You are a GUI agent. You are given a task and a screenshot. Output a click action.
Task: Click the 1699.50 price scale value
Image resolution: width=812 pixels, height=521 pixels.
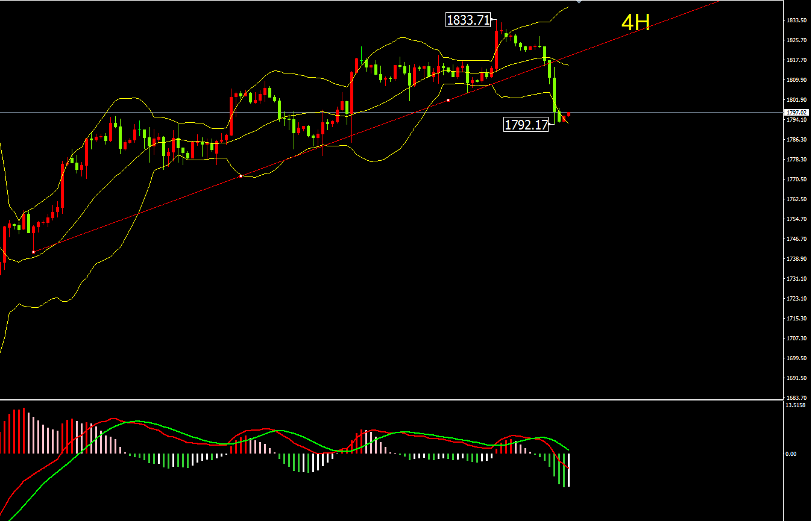[x=796, y=358]
